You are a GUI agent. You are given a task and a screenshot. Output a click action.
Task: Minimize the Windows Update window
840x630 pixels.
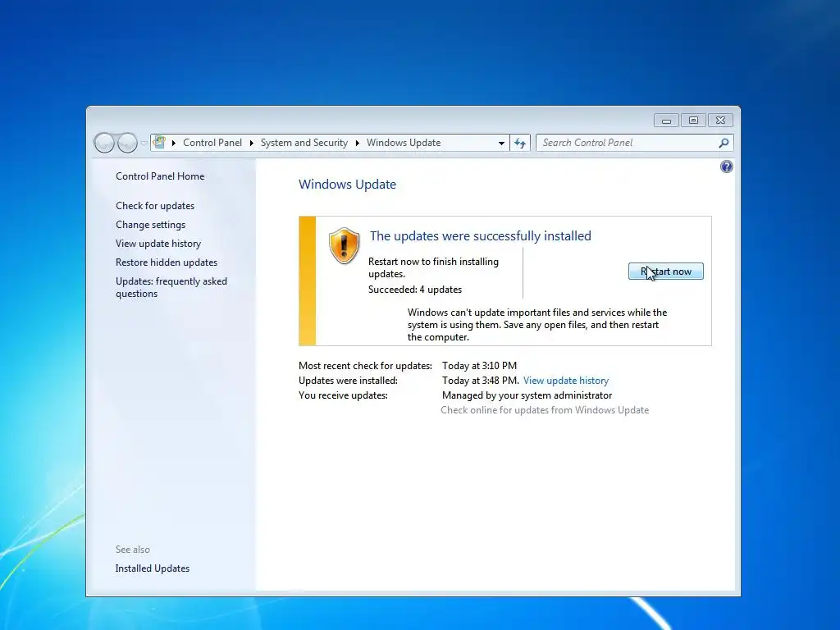click(666, 121)
